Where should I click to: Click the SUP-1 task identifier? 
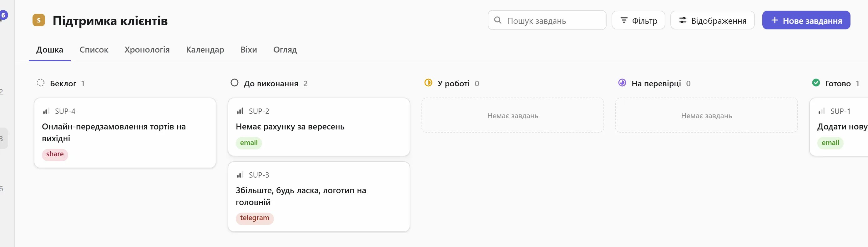[840, 111]
